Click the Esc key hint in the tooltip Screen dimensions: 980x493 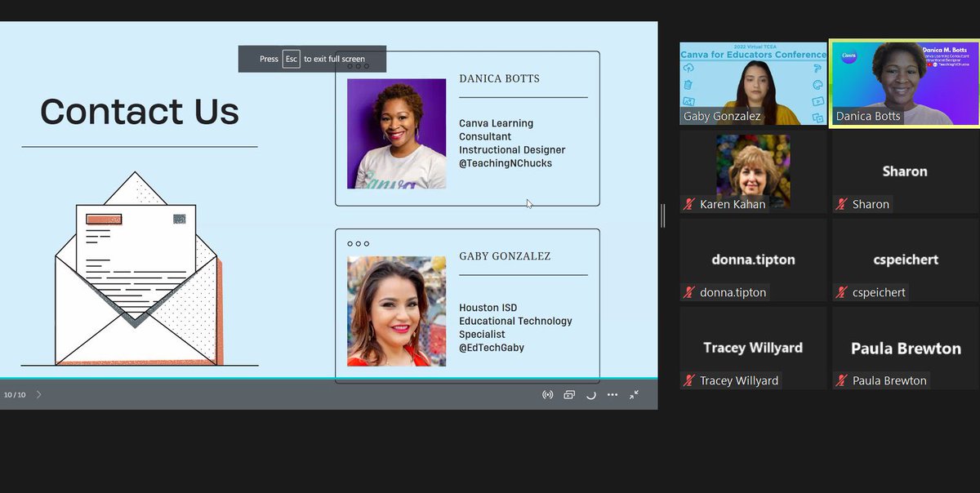coord(292,59)
